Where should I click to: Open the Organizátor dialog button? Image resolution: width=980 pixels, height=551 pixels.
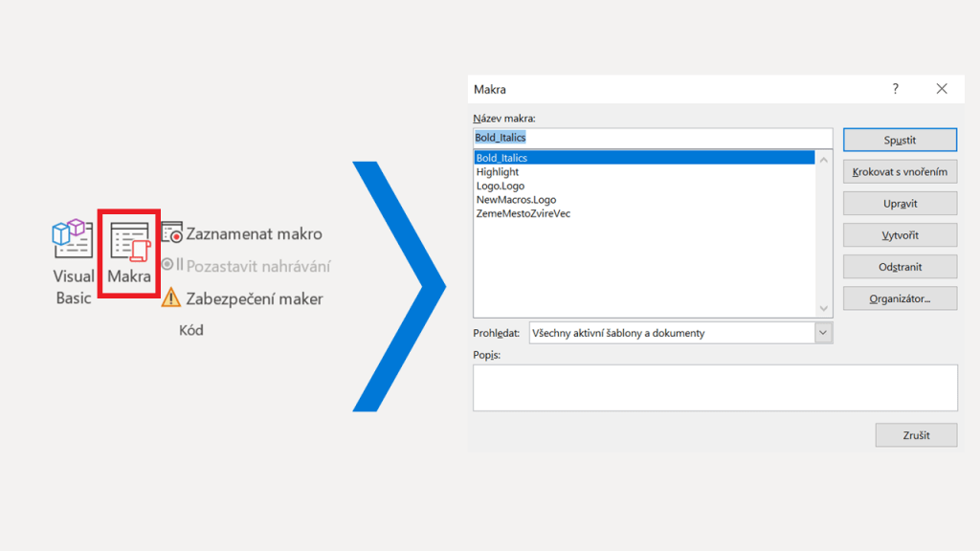click(x=900, y=298)
